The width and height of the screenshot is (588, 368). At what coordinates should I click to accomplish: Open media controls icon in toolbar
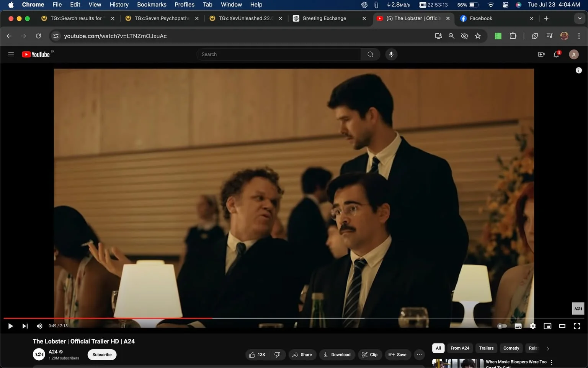coord(549,36)
